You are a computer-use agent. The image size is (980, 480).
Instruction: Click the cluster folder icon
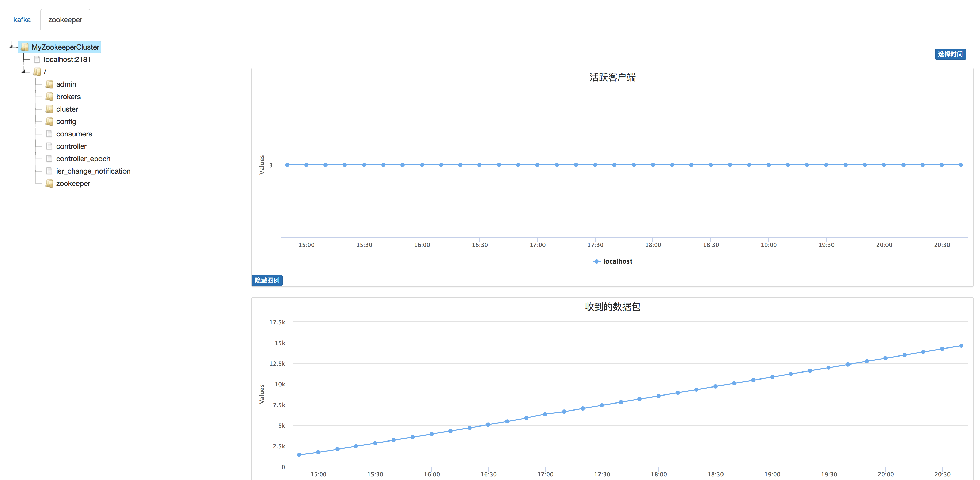(x=49, y=109)
